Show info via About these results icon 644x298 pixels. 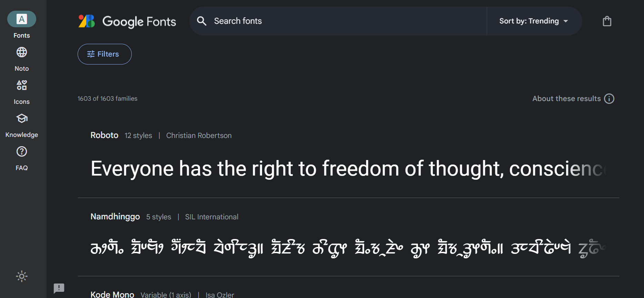(x=610, y=99)
